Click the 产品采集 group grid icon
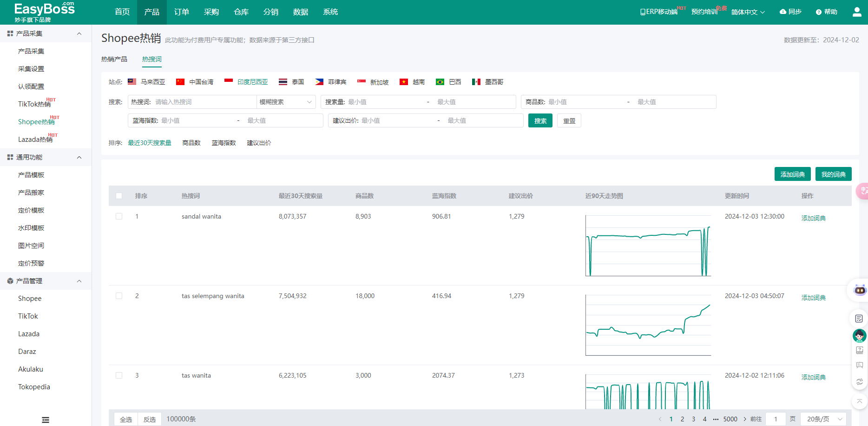This screenshot has height=426, width=868. tap(10, 33)
